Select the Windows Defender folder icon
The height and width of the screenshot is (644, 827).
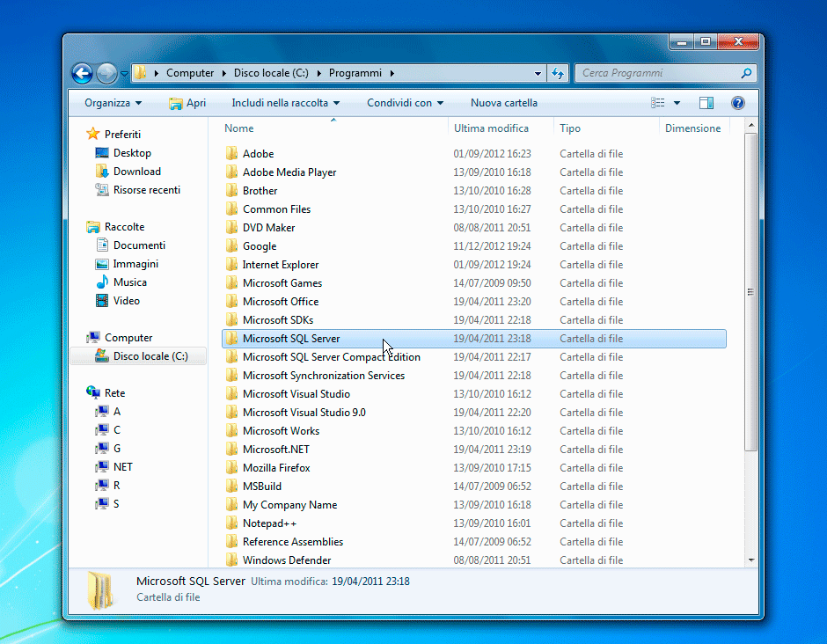231,560
